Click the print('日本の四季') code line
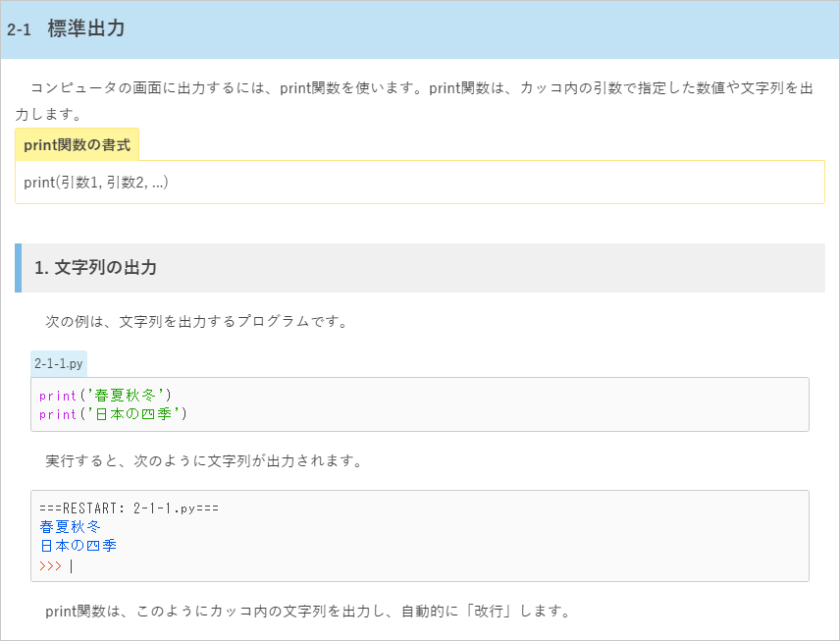The width and height of the screenshot is (840, 641). [x=113, y=414]
